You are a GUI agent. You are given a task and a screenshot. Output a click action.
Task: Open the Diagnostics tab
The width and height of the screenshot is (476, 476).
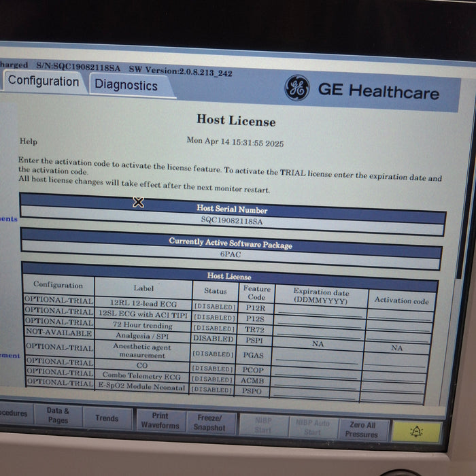coord(126,85)
